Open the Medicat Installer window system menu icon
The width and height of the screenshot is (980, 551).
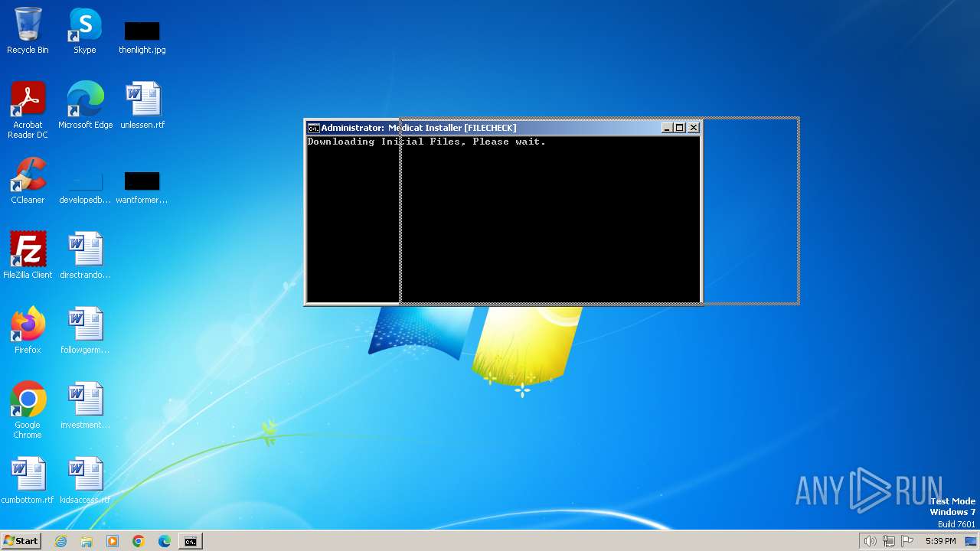pyautogui.click(x=313, y=128)
